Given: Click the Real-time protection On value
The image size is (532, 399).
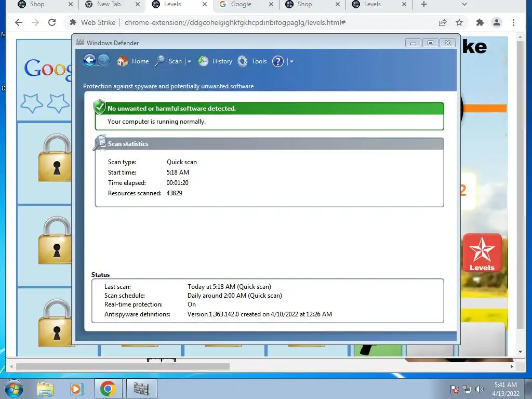Looking at the screenshot, I should (192, 304).
